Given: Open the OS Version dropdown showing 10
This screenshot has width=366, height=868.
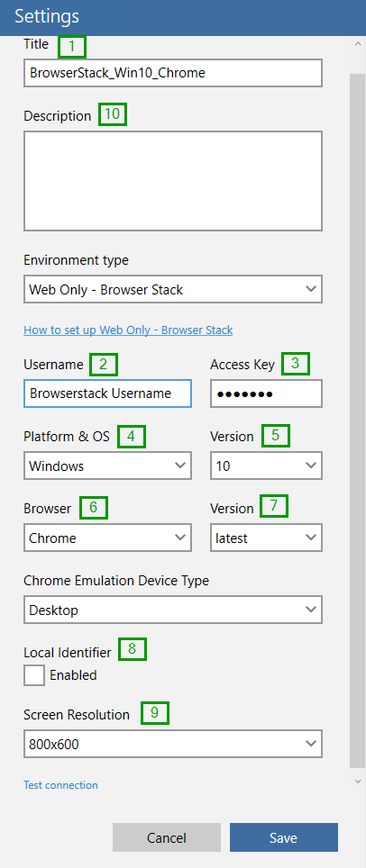Looking at the screenshot, I should pyautogui.click(x=266, y=466).
